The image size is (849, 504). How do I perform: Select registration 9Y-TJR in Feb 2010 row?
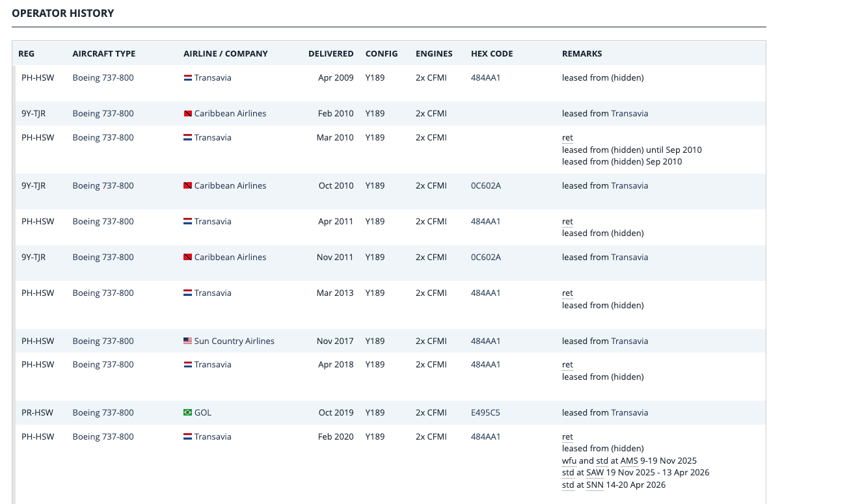pyautogui.click(x=34, y=114)
